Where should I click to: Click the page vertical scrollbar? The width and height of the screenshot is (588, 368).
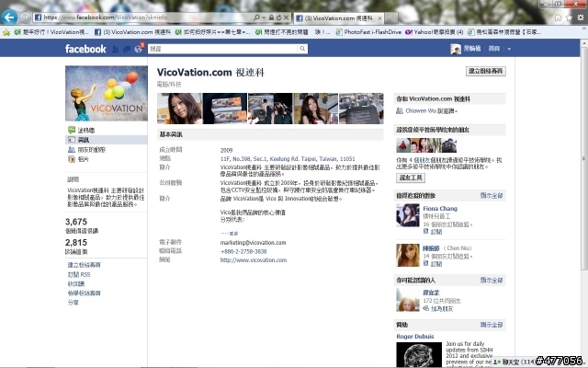tap(584, 157)
